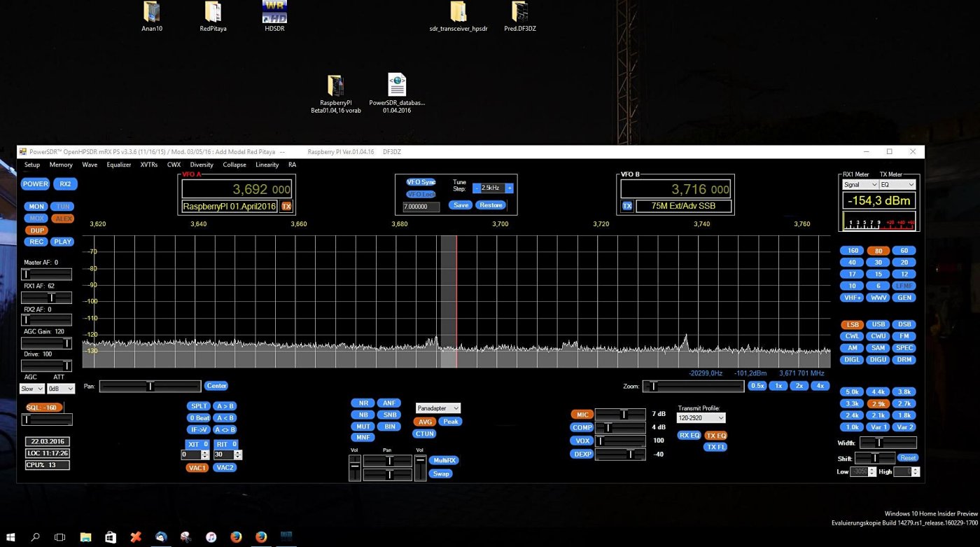Toggle the POWER button
The height and width of the screenshot is (547, 980).
(x=35, y=184)
